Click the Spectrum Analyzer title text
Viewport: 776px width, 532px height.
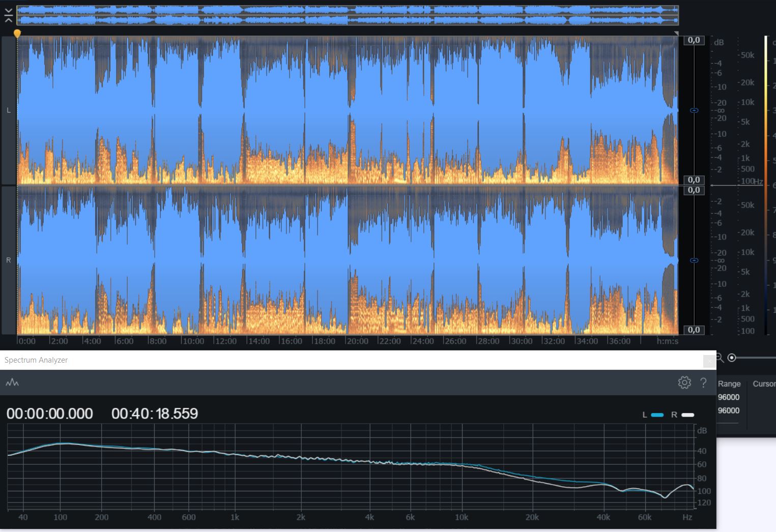point(36,360)
